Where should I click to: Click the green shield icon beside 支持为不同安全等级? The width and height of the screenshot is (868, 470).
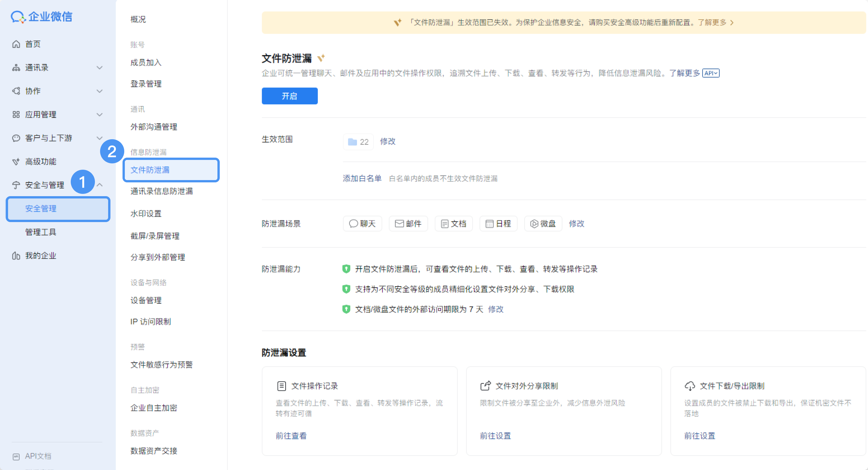(x=346, y=289)
